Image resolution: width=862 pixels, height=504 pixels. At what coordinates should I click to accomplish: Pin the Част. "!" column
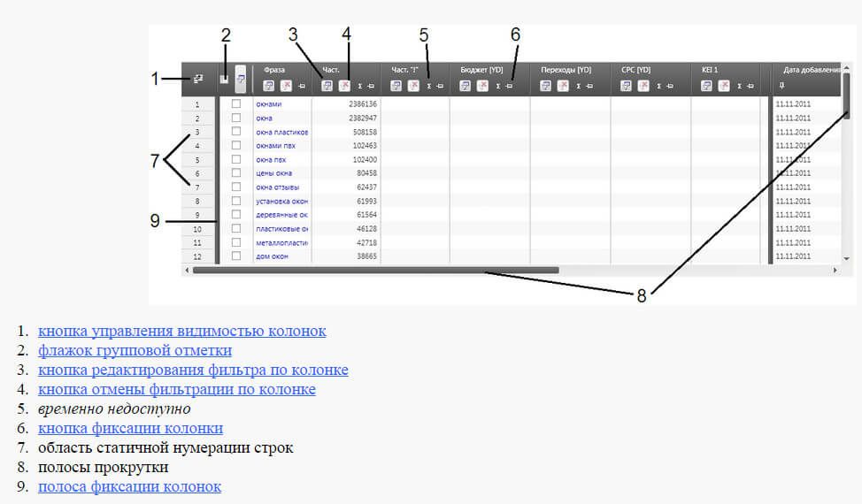tap(440, 86)
